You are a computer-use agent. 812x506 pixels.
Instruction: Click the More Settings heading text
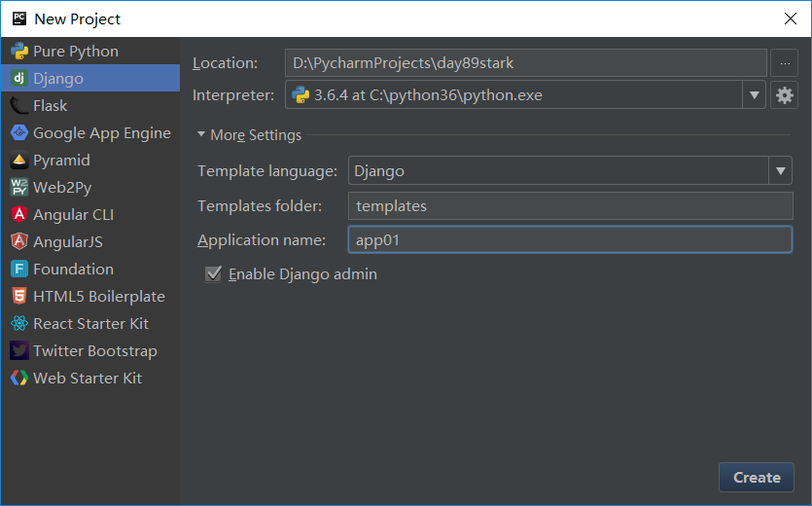tap(256, 135)
